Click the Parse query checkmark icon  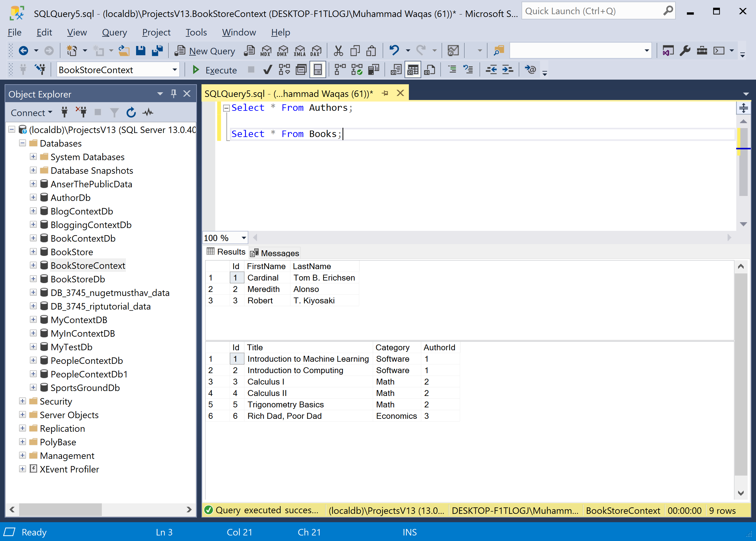pyautogui.click(x=268, y=70)
